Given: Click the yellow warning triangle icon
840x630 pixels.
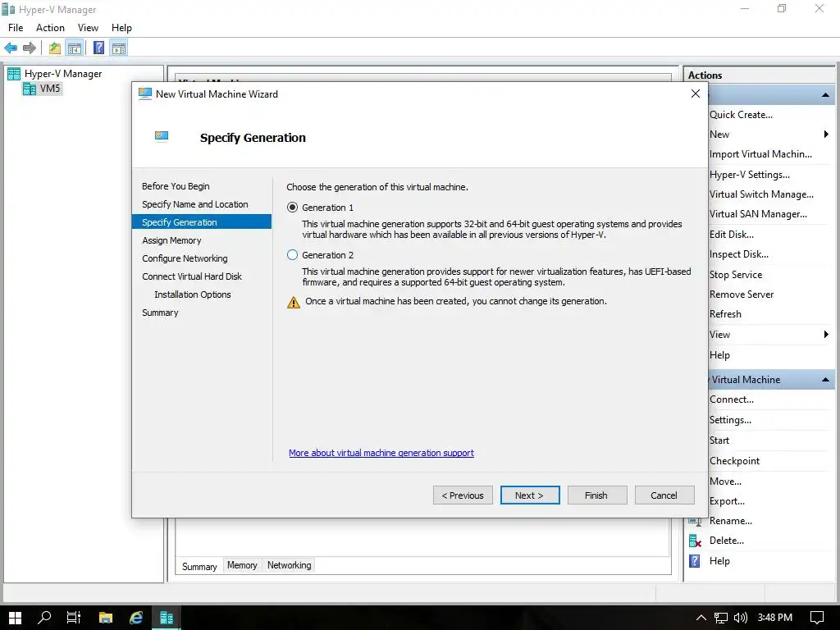Looking at the screenshot, I should (294, 302).
